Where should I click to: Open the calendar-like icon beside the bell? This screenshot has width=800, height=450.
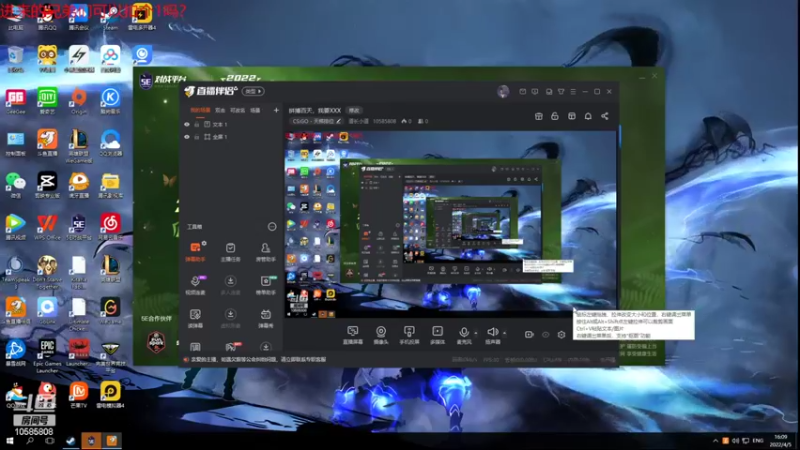pos(571,116)
